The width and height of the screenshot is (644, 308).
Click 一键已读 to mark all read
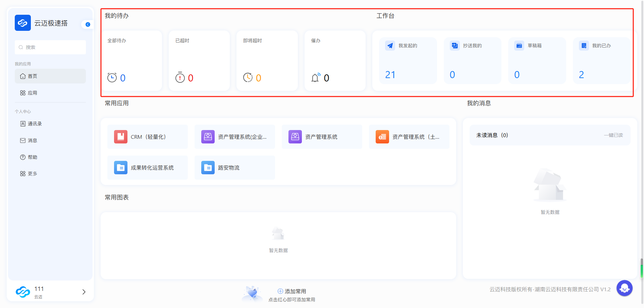click(613, 135)
